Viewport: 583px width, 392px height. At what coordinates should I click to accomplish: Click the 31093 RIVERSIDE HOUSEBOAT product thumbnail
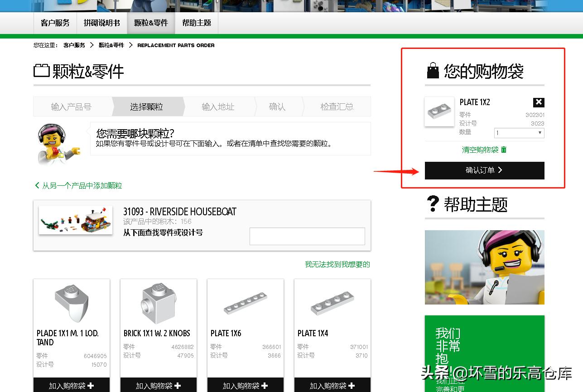[75, 220]
